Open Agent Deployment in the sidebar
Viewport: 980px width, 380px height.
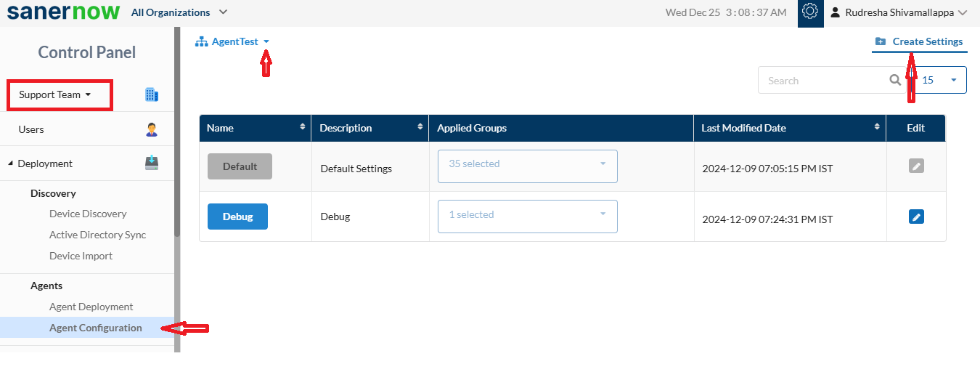pyautogui.click(x=91, y=307)
